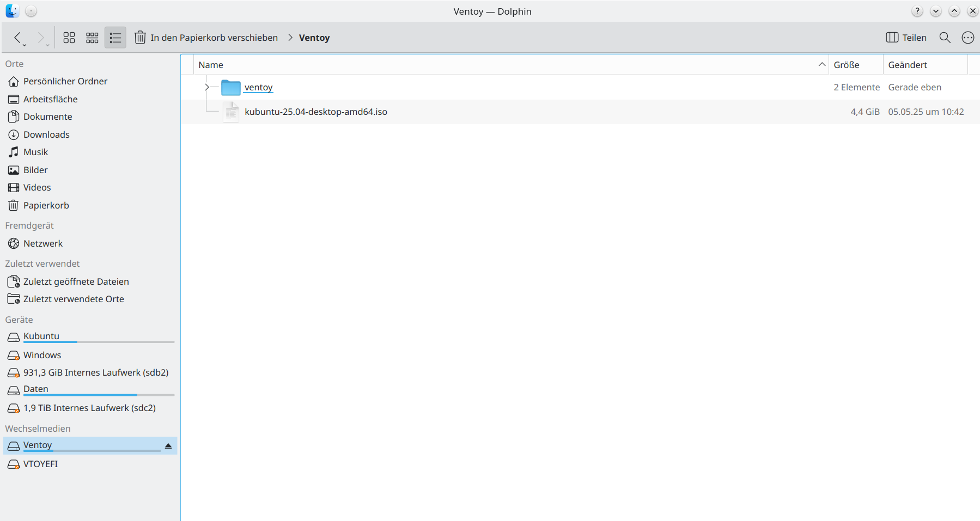Open the breadcrumb chevron before Ventoy

(x=290, y=38)
